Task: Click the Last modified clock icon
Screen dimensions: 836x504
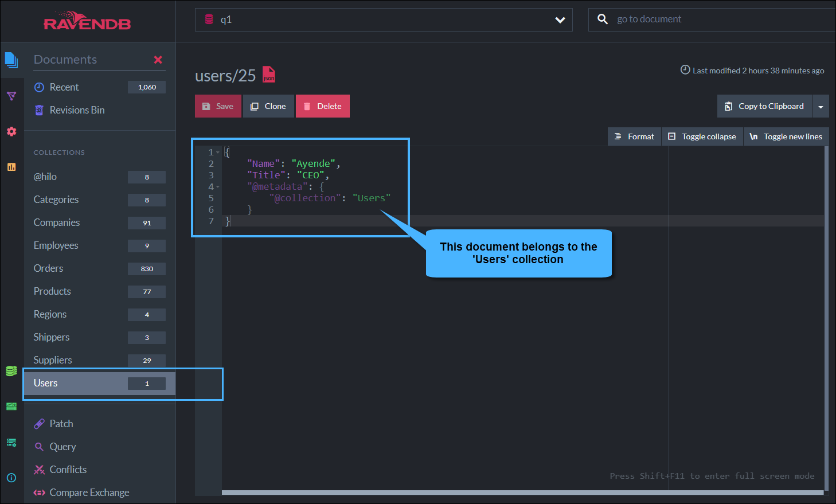Action: pos(685,70)
